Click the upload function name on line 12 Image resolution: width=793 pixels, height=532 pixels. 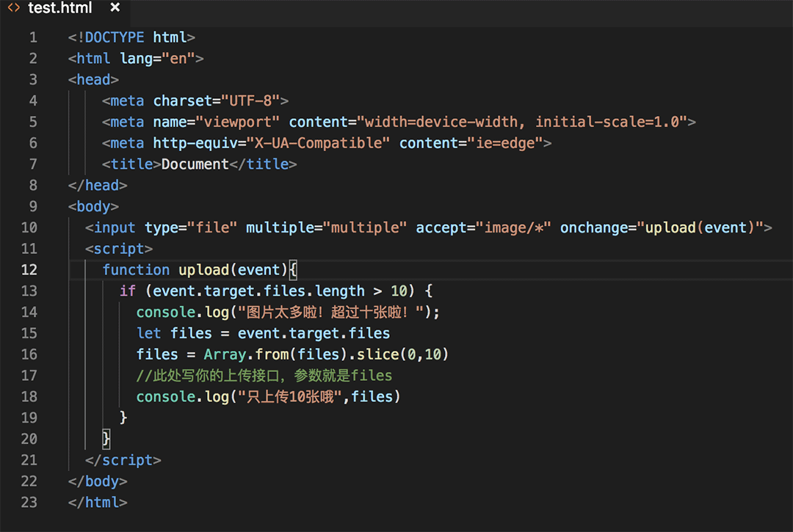(x=204, y=270)
